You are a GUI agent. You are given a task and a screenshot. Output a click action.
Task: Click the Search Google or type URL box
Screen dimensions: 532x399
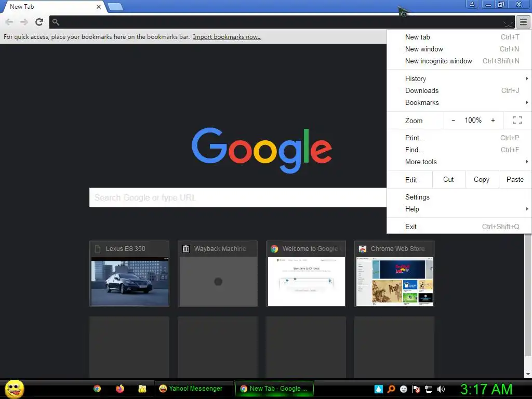[237, 197]
